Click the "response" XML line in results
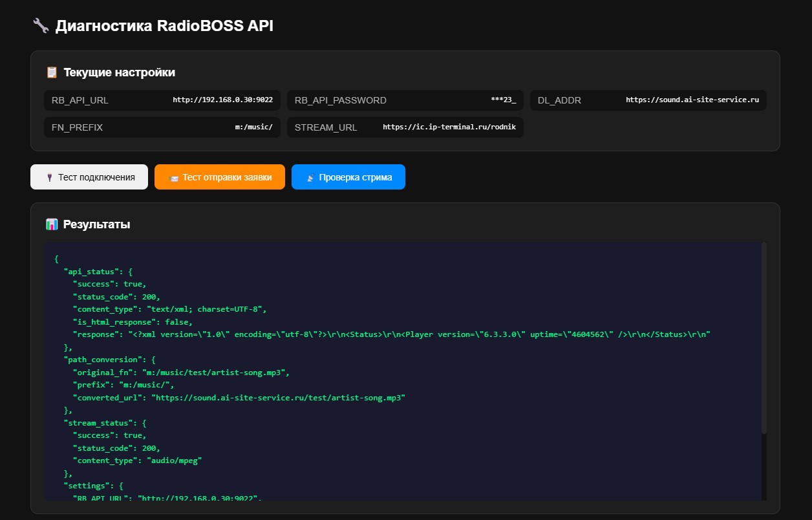Image resolution: width=812 pixels, height=520 pixels. pyautogui.click(x=391, y=334)
